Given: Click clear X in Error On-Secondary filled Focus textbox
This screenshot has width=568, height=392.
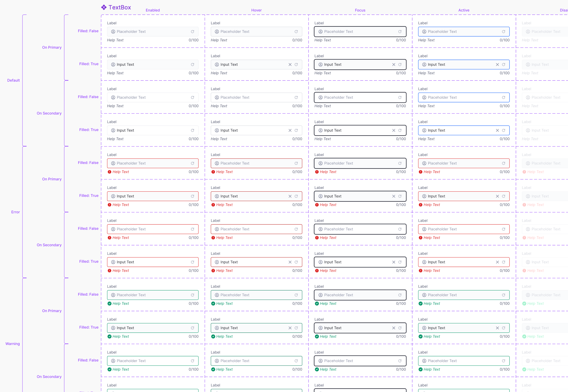Looking at the screenshot, I should pos(394,262).
